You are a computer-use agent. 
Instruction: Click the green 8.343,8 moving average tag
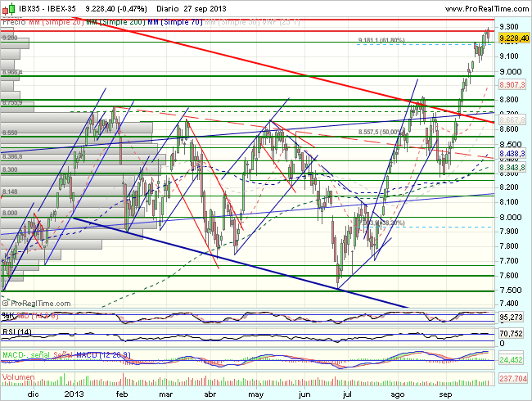[x=513, y=166]
